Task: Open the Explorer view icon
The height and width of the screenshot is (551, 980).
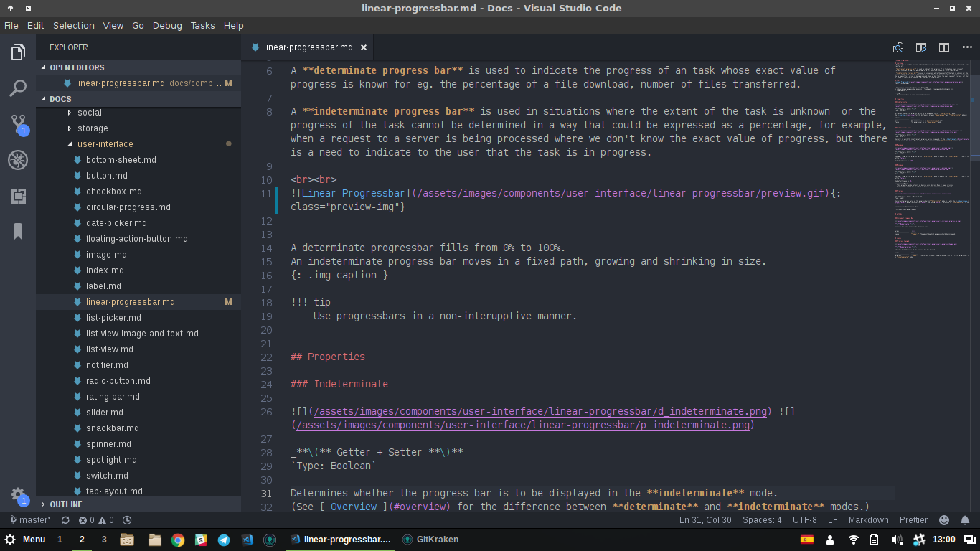Action: [17, 51]
